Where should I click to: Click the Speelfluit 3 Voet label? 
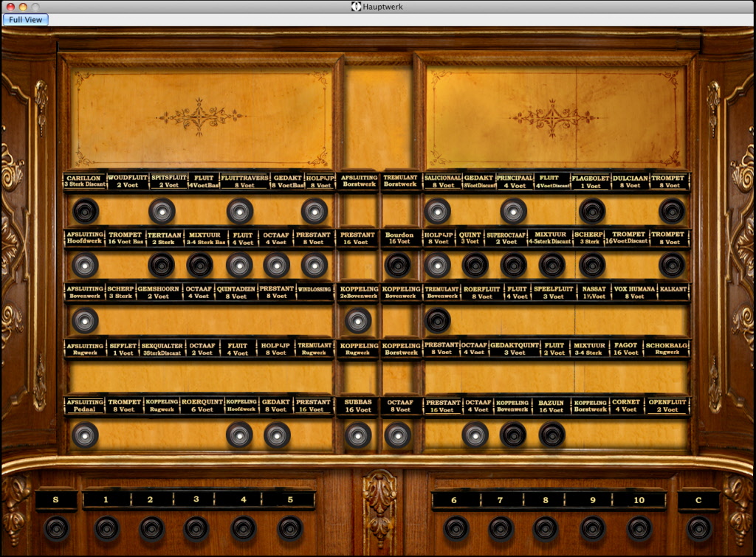554,292
